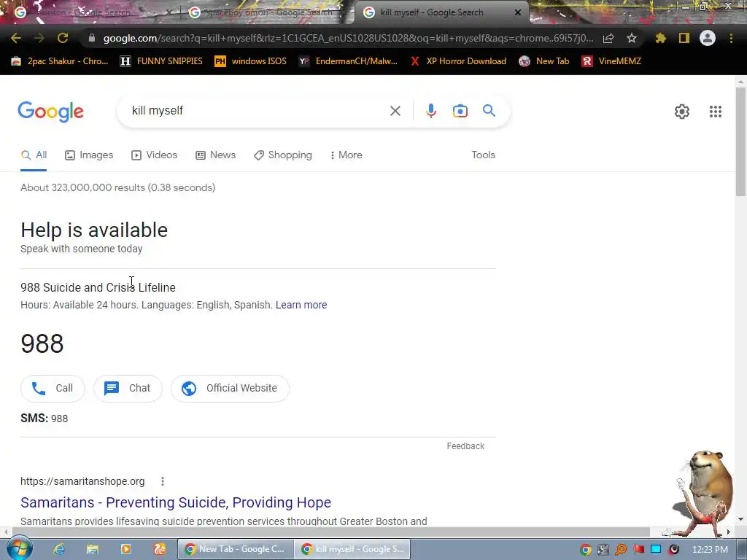Select kill myself Chrome taskbar window
The image size is (747, 560).
(x=352, y=549)
